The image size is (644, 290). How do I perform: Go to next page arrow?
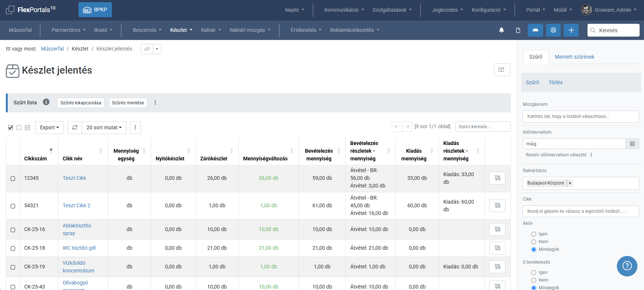click(x=407, y=127)
